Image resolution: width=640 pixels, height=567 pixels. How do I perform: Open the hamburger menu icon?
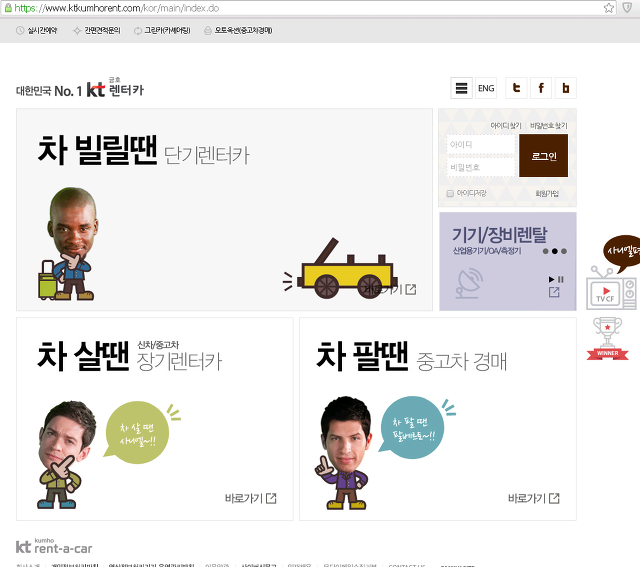coord(461,88)
